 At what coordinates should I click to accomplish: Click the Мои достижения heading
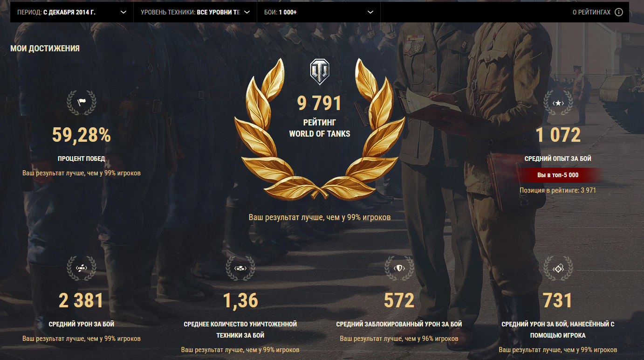pyautogui.click(x=45, y=48)
